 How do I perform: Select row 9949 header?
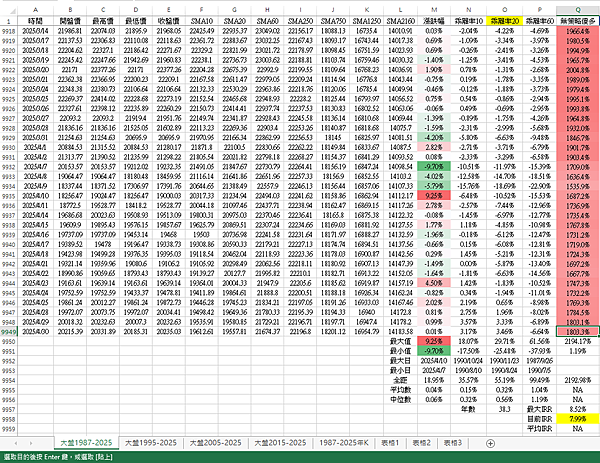(8, 332)
